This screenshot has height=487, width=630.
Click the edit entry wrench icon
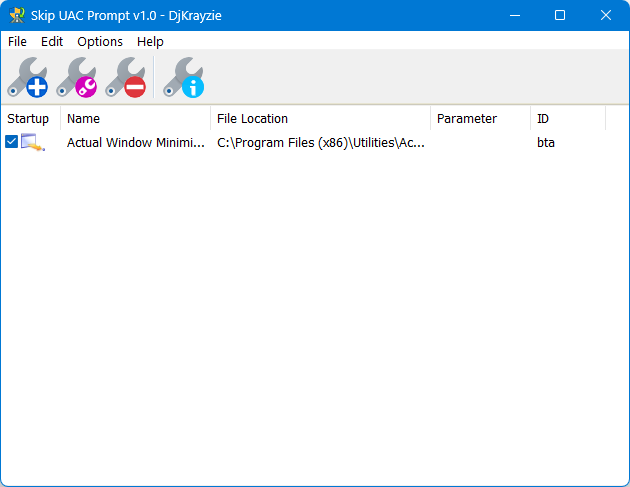click(x=76, y=77)
